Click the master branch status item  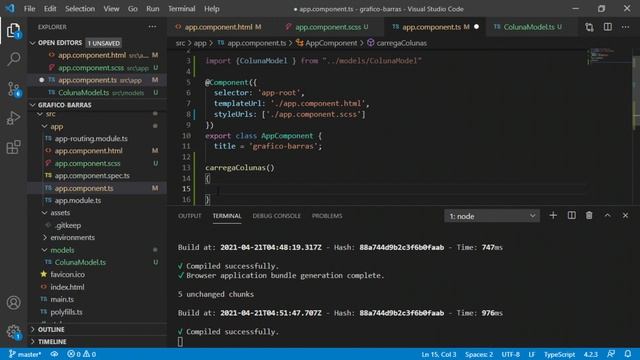[x=25, y=354]
